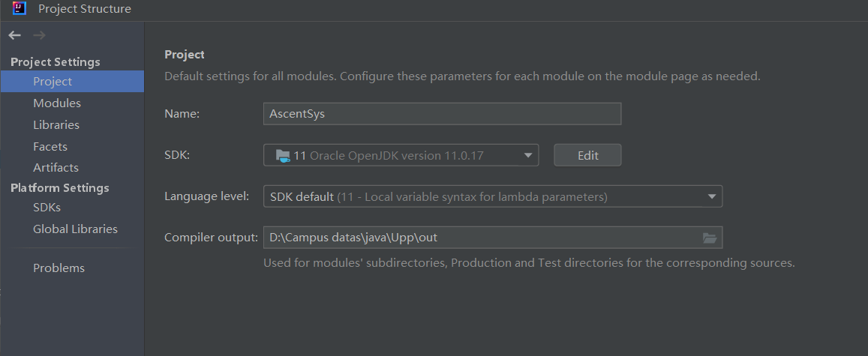Image resolution: width=868 pixels, height=356 pixels.
Task: Click the IntelliJ IDEA logo icon
Action: point(20,8)
